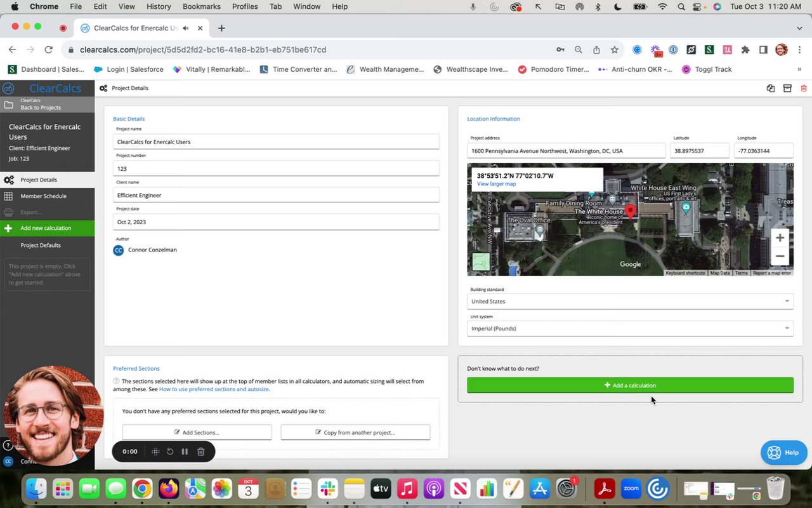Open the Chrome Extensions puzzle icon
812x508 pixels.
pyautogui.click(x=745, y=50)
